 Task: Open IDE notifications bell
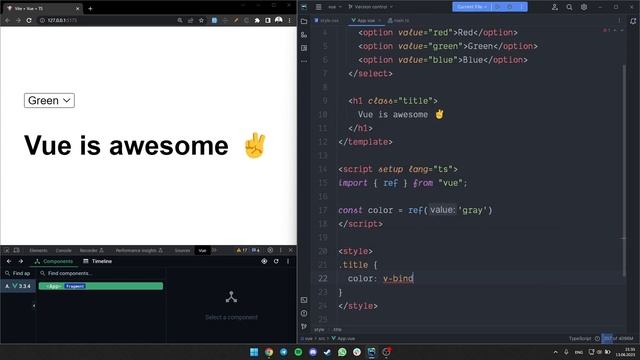click(633, 21)
